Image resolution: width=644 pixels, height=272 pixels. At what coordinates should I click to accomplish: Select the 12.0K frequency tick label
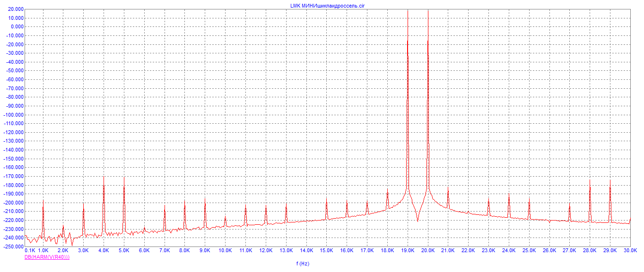click(x=266, y=250)
